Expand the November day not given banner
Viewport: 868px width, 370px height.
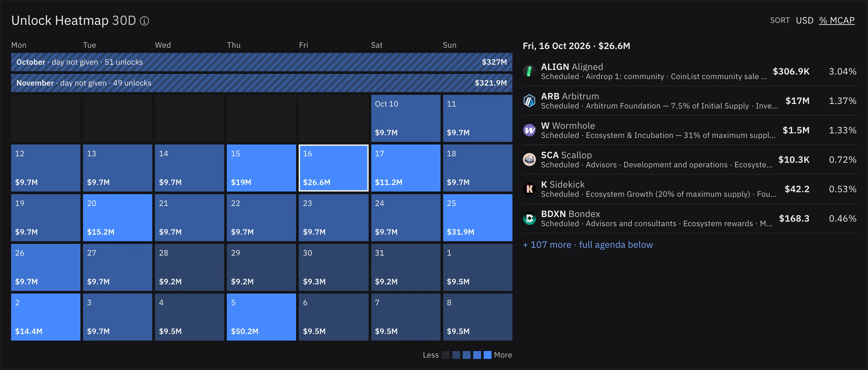click(261, 83)
